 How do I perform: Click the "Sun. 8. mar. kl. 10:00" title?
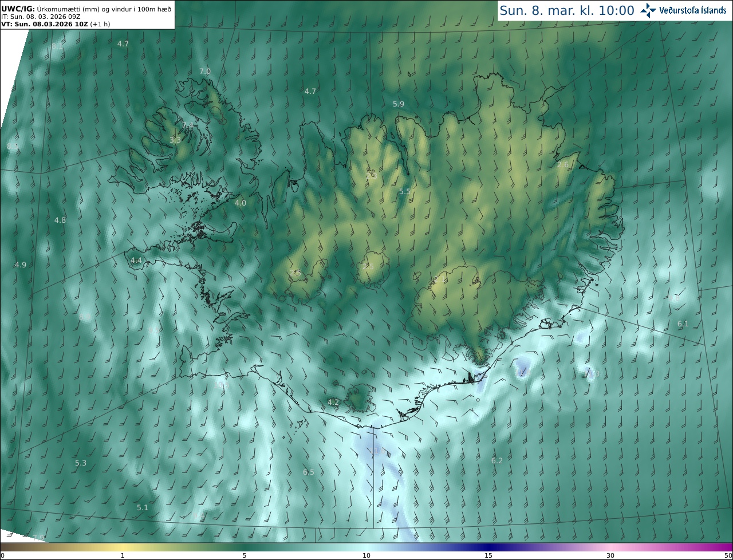(x=567, y=10)
